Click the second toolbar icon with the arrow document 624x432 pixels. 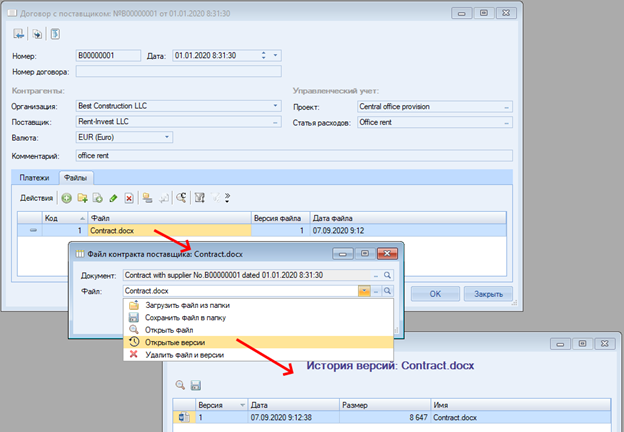tap(37, 34)
